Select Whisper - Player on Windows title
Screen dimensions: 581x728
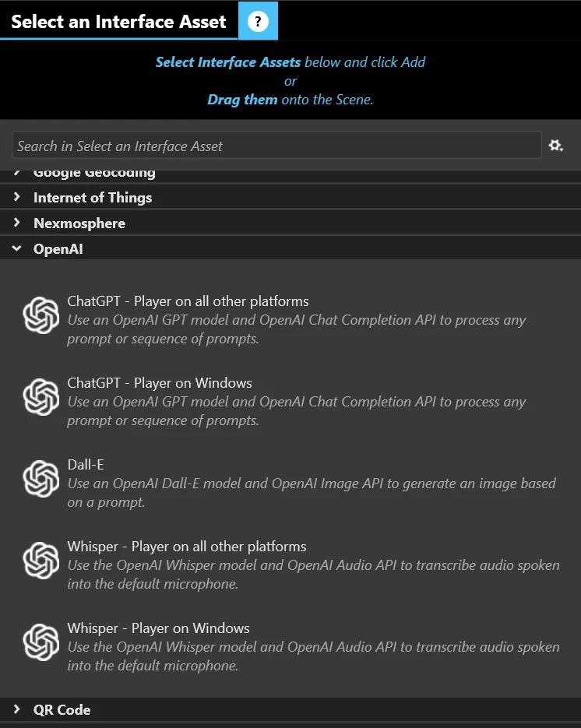click(158, 628)
